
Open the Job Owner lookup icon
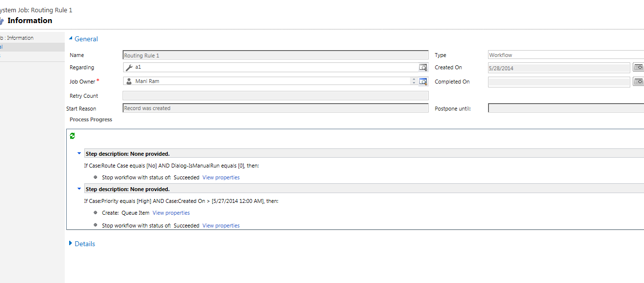[423, 81]
